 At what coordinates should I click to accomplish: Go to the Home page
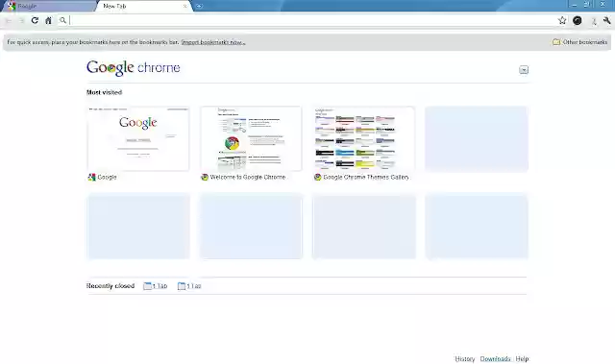coord(48,20)
